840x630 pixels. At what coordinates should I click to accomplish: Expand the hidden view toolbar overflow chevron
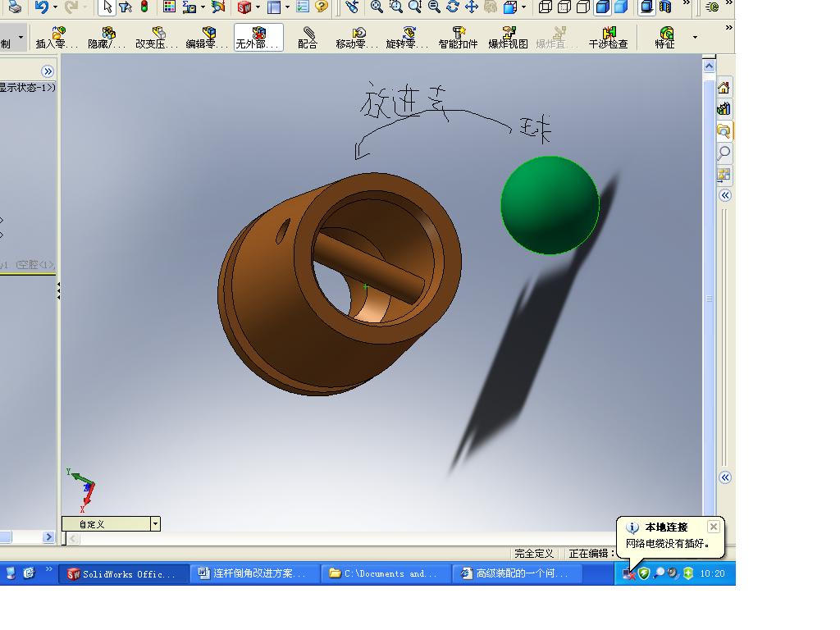(x=687, y=3)
